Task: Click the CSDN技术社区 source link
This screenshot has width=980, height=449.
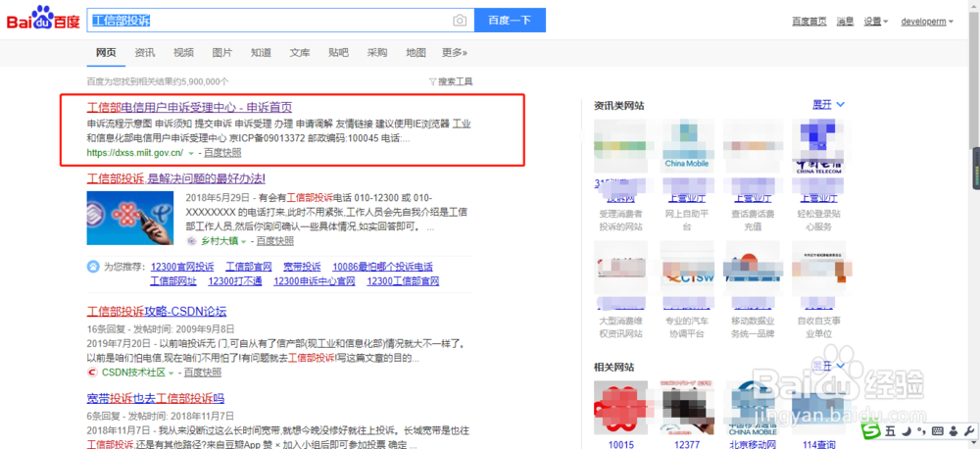Action: tap(132, 373)
